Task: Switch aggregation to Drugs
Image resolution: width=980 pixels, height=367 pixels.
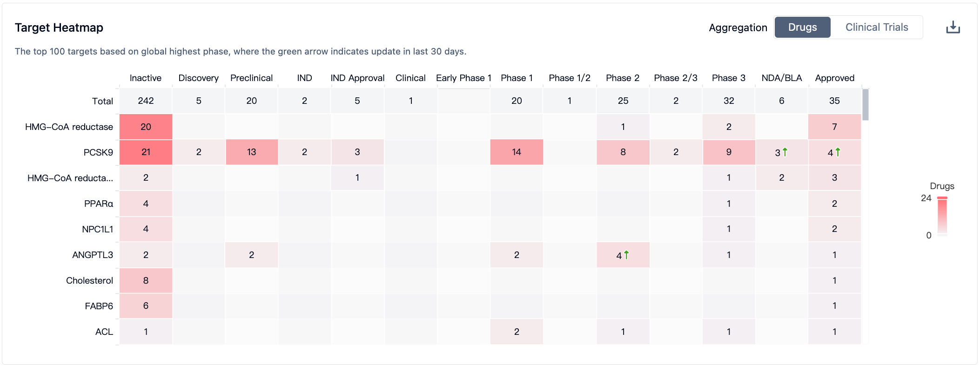Action: click(802, 27)
